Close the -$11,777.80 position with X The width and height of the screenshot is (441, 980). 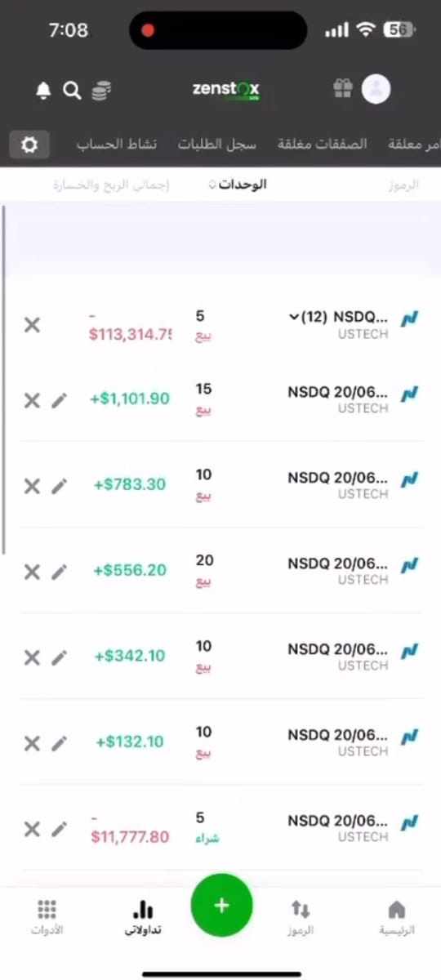click(31, 829)
